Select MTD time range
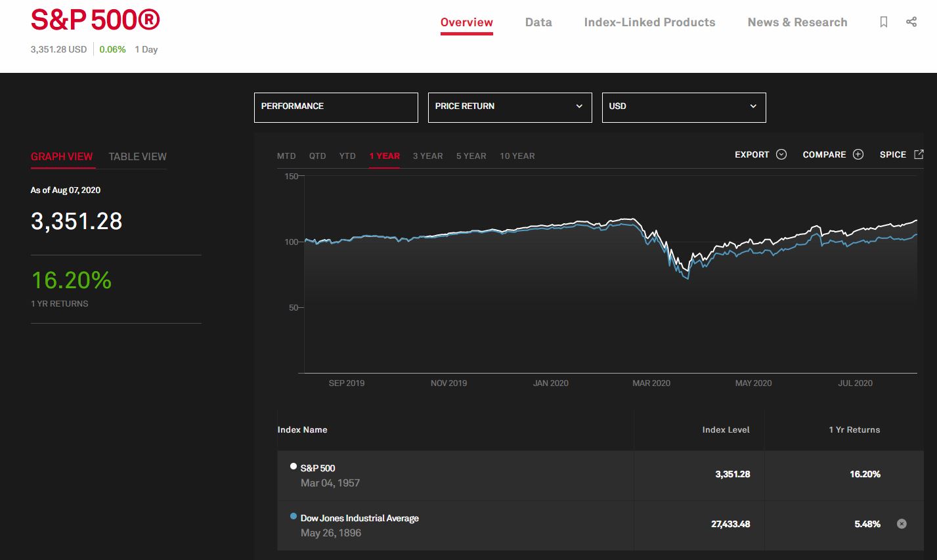The image size is (937, 560). tap(286, 156)
